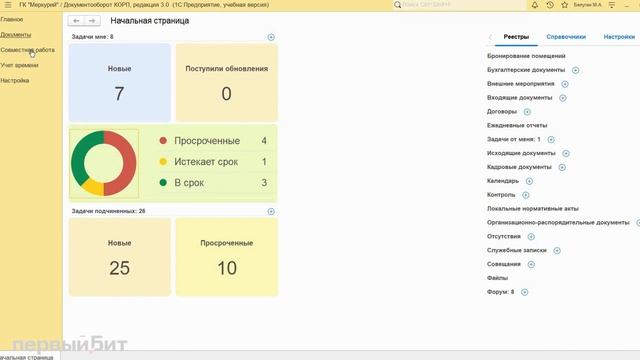Open the Файлы registry

497,278
